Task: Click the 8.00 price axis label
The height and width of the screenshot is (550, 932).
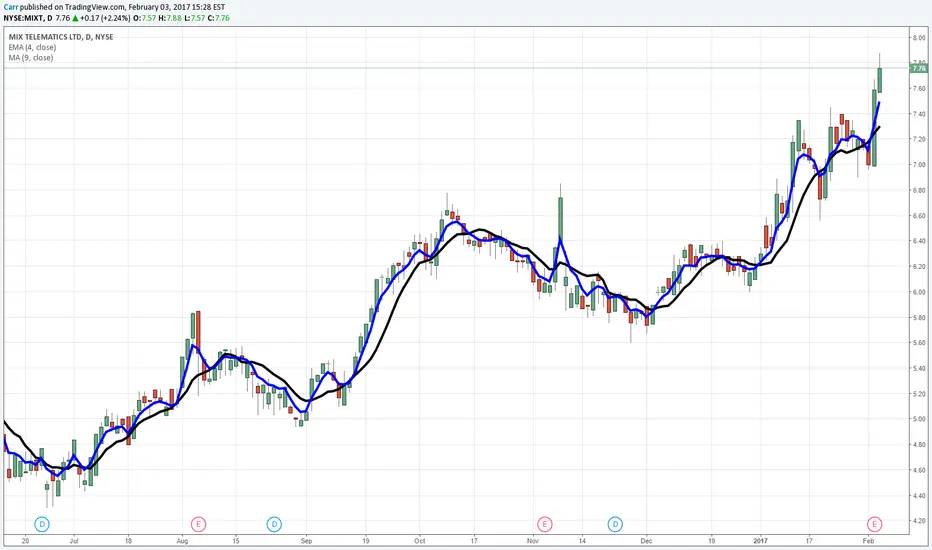Action: pyautogui.click(x=919, y=37)
